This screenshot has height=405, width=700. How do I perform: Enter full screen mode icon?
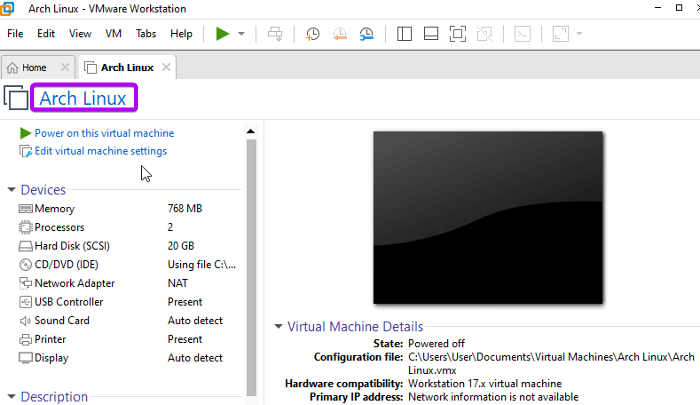point(458,33)
